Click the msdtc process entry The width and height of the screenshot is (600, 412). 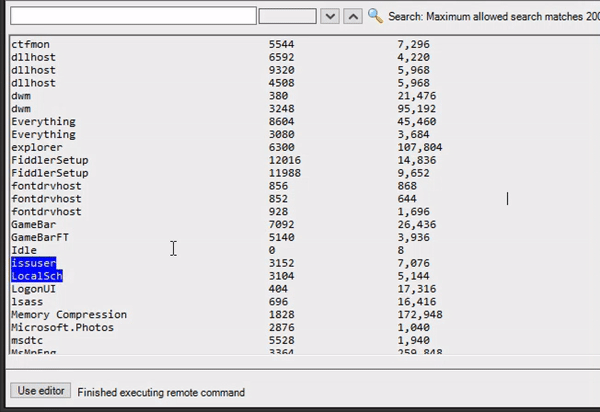pyautogui.click(x=27, y=341)
